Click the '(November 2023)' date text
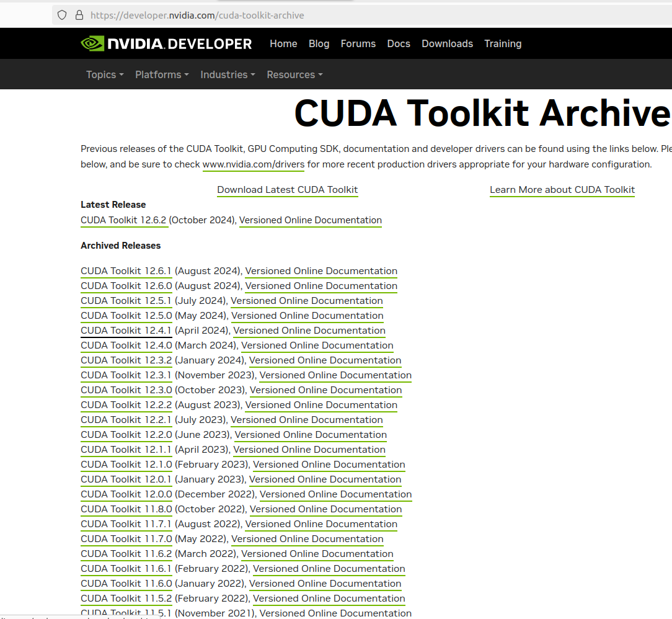 tap(216, 375)
